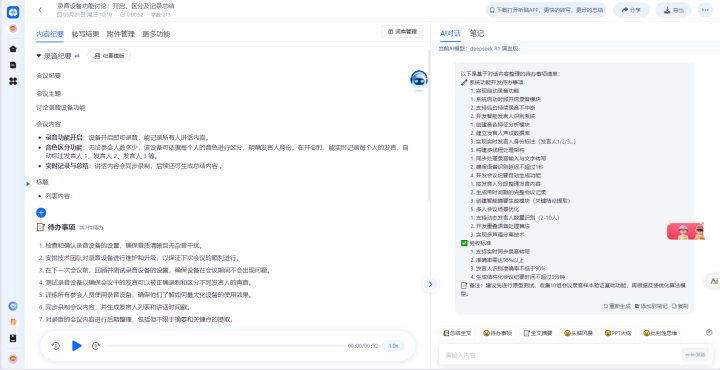
Task: Click the enter发送 send button
Action: click(695, 354)
